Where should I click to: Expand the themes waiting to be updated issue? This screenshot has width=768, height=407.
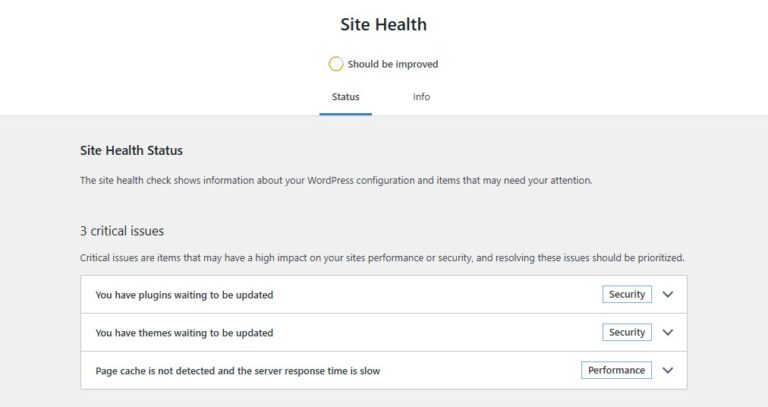(x=668, y=332)
